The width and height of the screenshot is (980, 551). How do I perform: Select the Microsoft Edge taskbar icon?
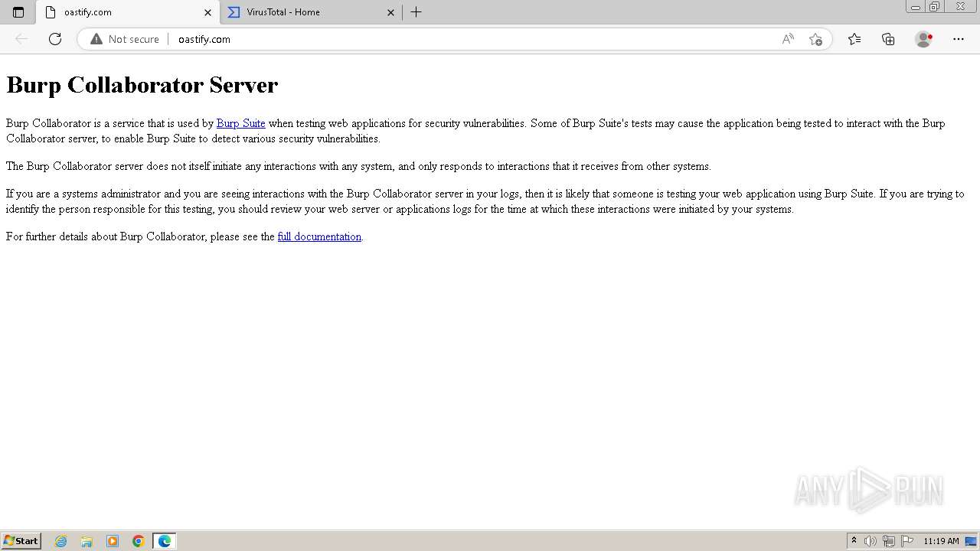tap(165, 541)
